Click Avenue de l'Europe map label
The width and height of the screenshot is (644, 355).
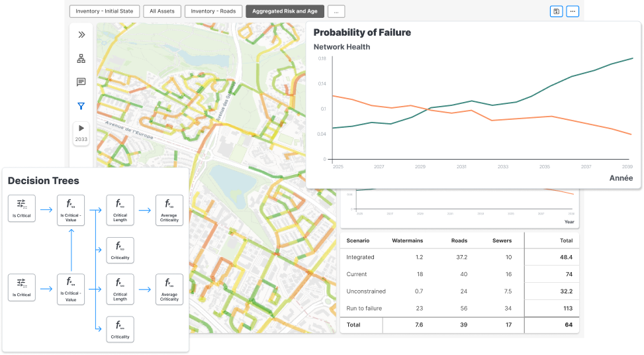(129, 130)
